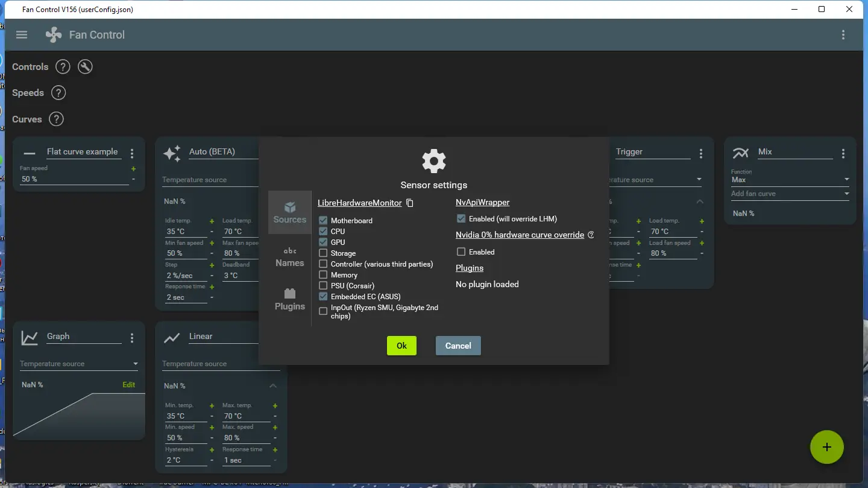Enable the Memory sensor source
The image size is (868, 488).
pos(323,275)
